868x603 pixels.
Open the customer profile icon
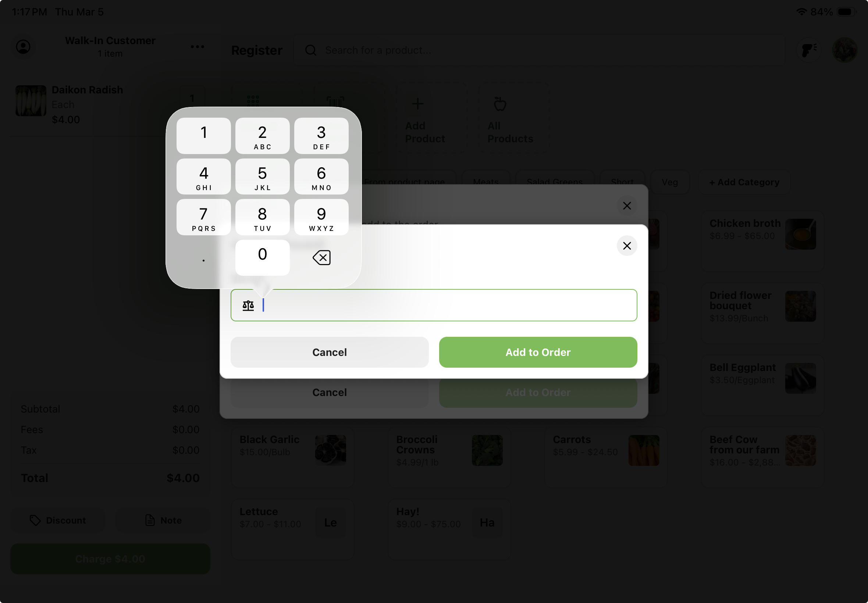[x=23, y=47]
